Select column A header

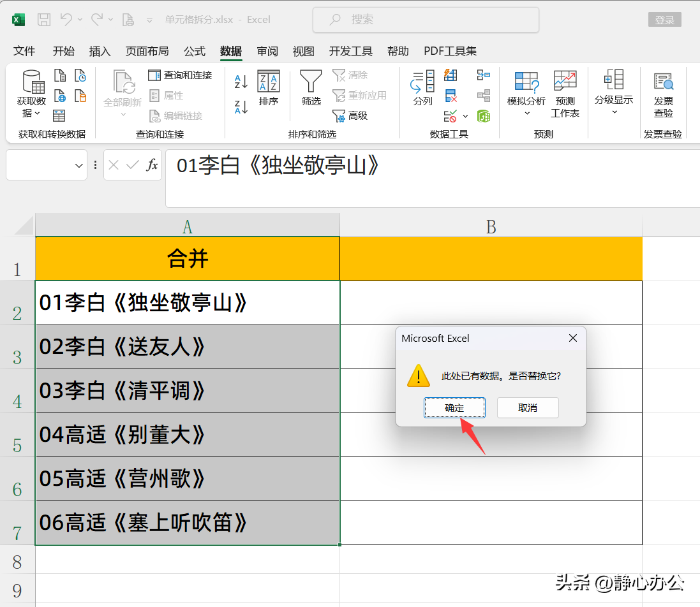188,226
